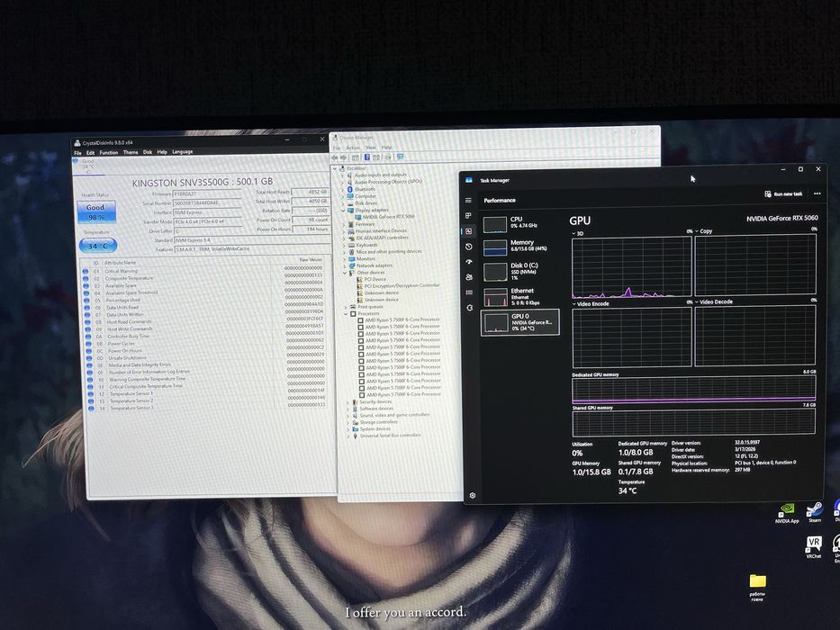
Task: Select GPU 0 in performance list
Action: click(519, 322)
